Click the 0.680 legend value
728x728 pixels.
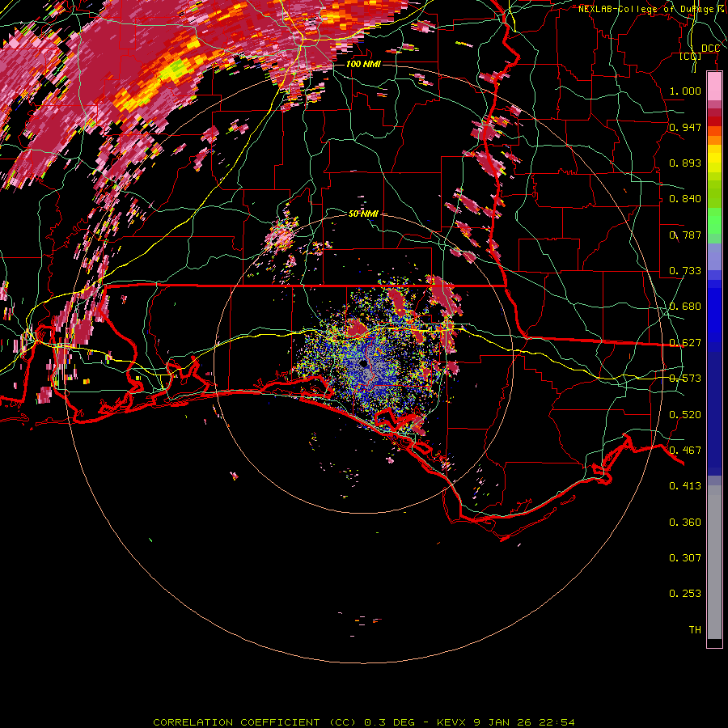point(685,307)
